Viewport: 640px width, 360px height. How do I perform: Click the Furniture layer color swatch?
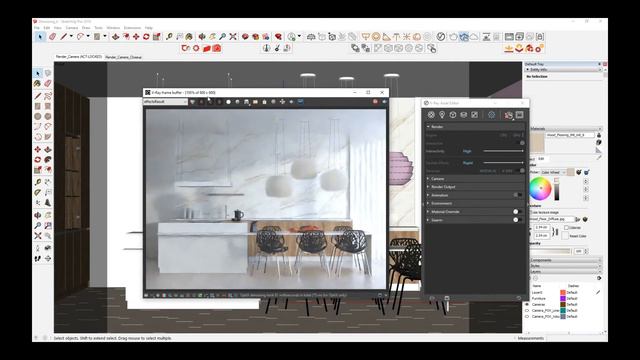pos(563,299)
